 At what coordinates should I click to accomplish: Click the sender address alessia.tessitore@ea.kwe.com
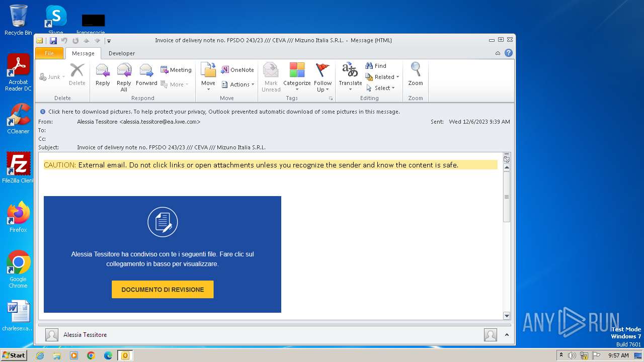[160, 122]
